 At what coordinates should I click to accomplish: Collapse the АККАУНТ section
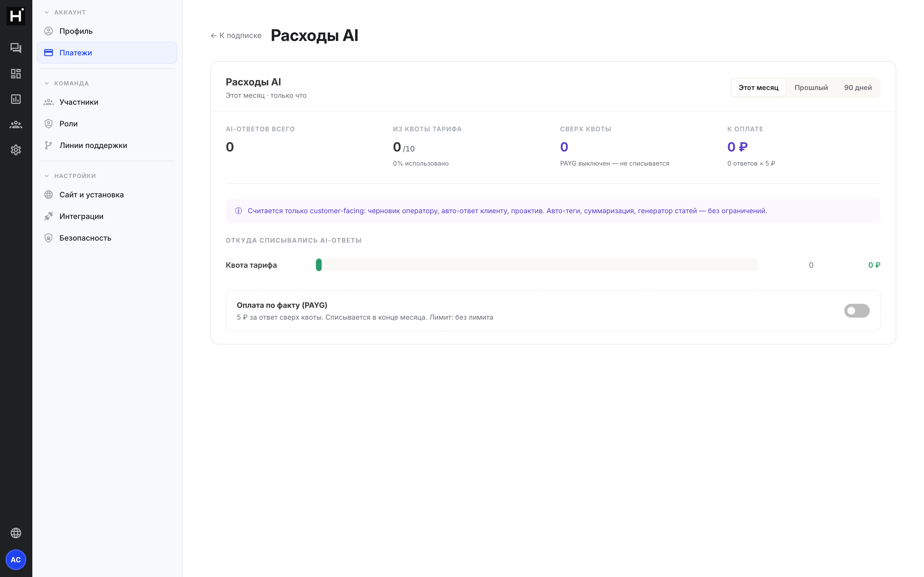[65, 12]
